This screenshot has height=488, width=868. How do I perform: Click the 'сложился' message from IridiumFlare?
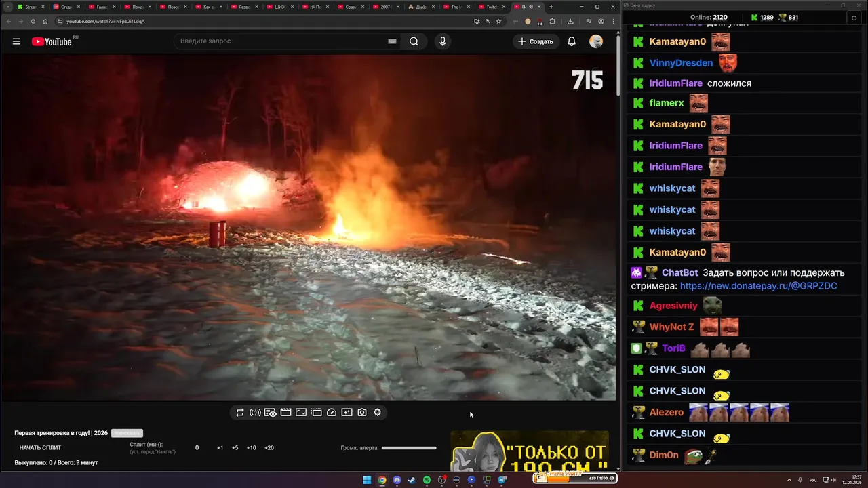[729, 83]
